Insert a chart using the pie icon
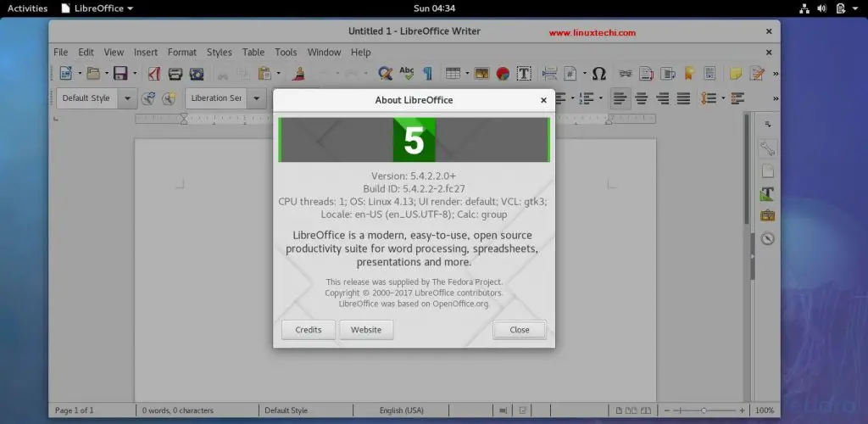Image resolution: width=868 pixels, height=424 pixels. pos(503,73)
